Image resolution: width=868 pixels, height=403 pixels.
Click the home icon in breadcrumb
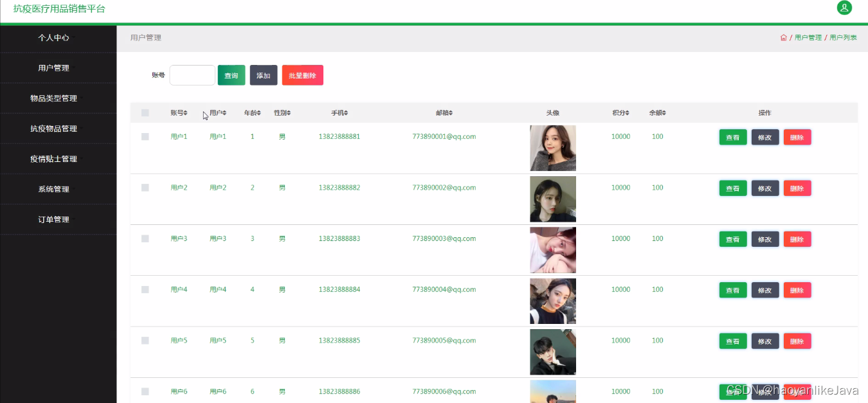tap(783, 38)
